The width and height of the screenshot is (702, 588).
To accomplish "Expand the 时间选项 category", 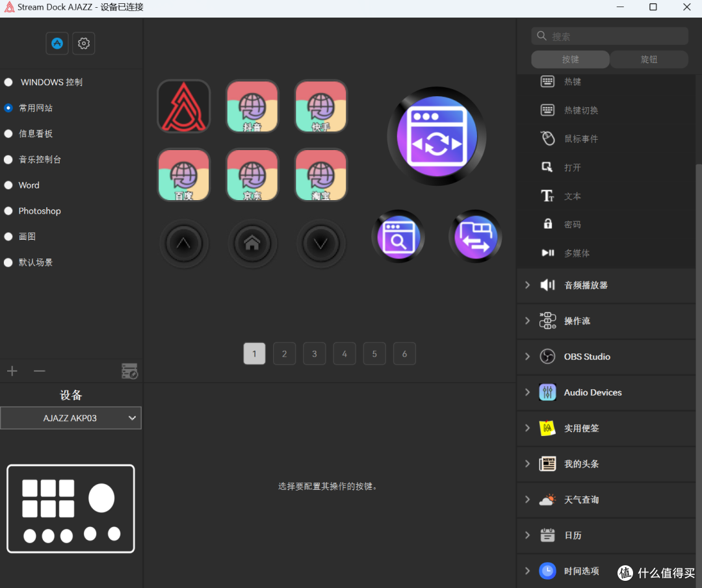I will pyautogui.click(x=606, y=572).
